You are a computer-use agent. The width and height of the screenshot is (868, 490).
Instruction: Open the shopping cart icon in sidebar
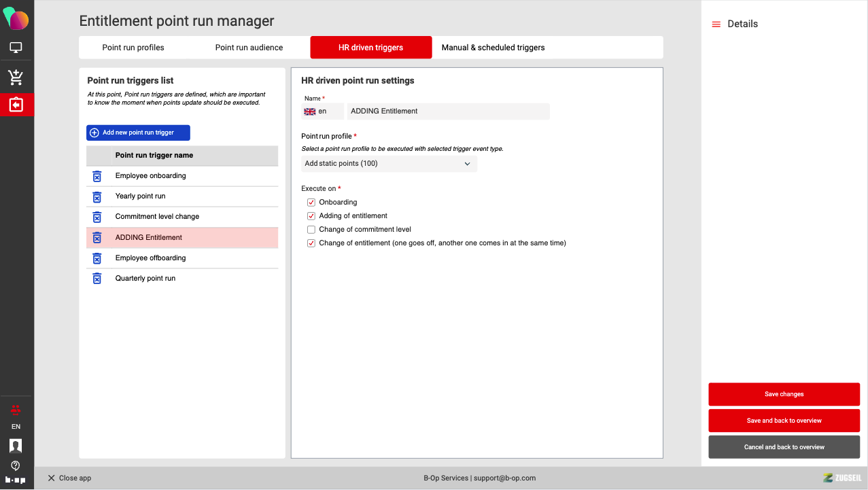click(16, 77)
